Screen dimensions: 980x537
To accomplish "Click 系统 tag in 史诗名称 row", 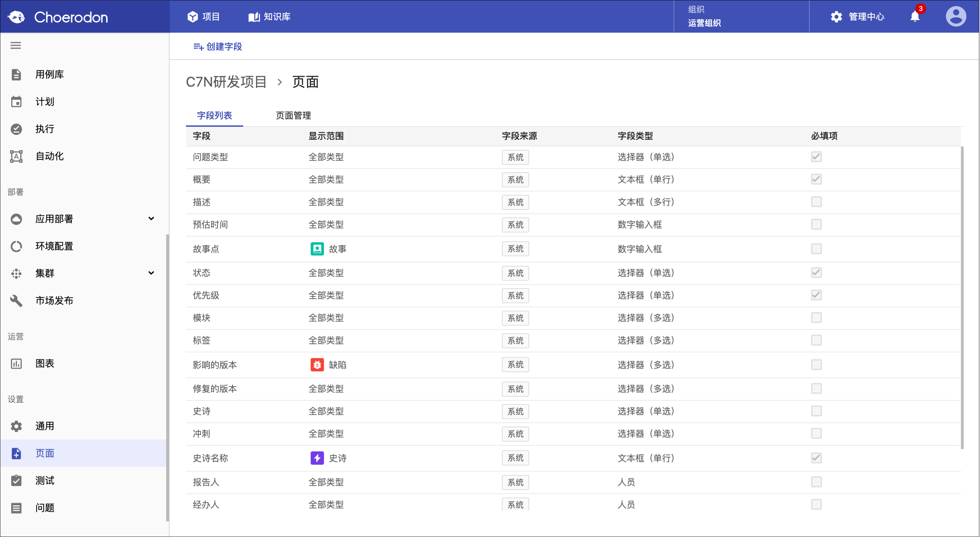I will (515, 458).
